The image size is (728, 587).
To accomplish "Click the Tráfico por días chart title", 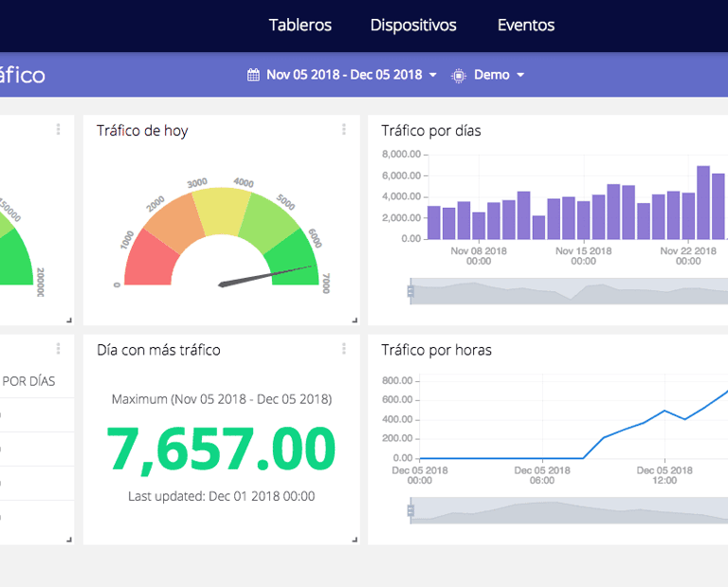I will click(431, 131).
